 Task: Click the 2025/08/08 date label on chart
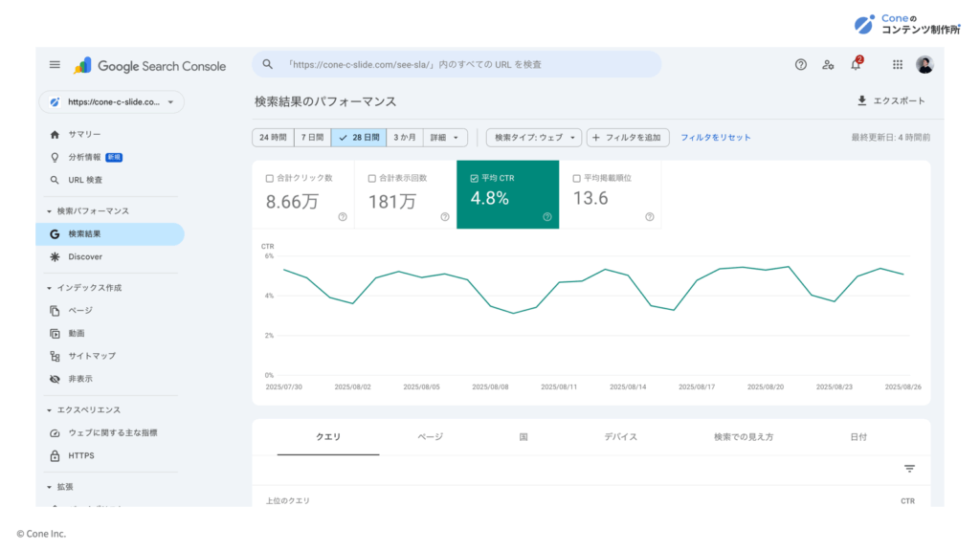(x=490, y=387)
